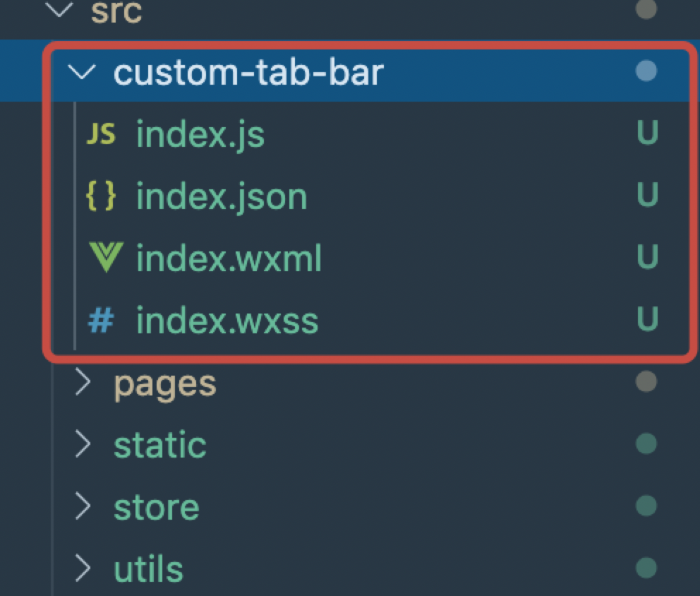Viewport: 700px width, 596px height.
Task: Click the status dot on utils row
Action: coord(646,568)
